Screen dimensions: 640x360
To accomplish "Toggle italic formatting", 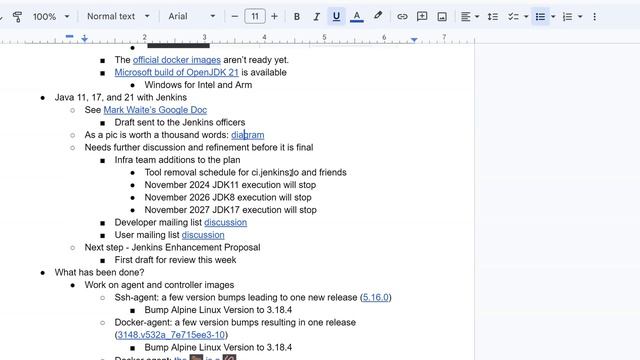I will (316, 17).
